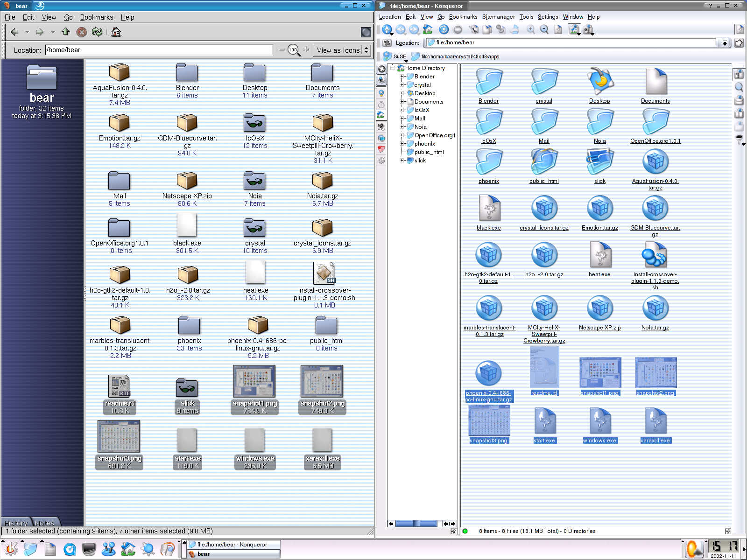Open Nautilus back history dropdown arrow
Image resolution: width=747 pixels, height=560 pixels.
tap(27, 32)
